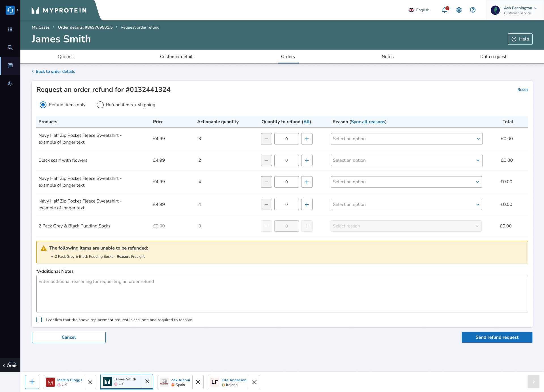The height and width of the screenshot is (392, 544).
Task: Select Refund items only radio
Action: click(43, 105)
